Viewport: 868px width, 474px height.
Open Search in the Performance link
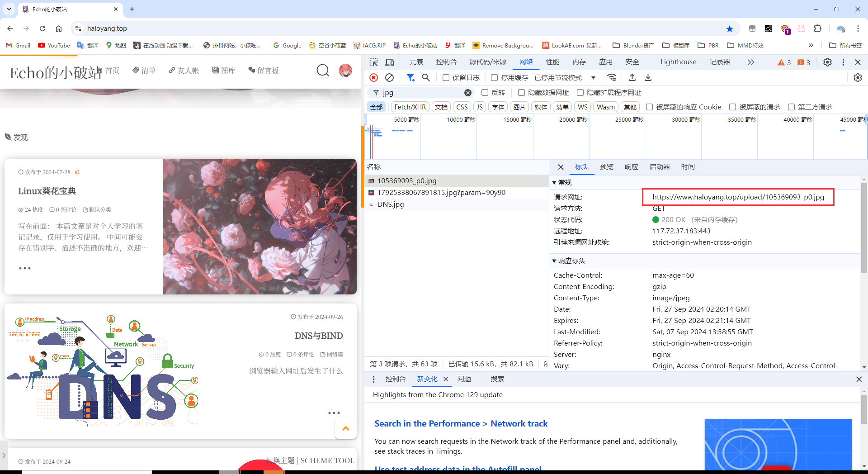(x=461, y=423)
